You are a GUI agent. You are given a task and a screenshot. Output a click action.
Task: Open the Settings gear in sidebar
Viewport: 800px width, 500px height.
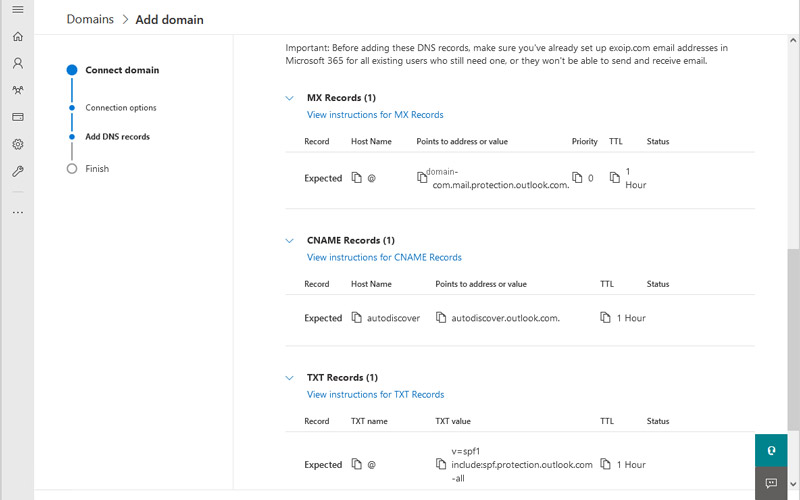coord(18,144)
